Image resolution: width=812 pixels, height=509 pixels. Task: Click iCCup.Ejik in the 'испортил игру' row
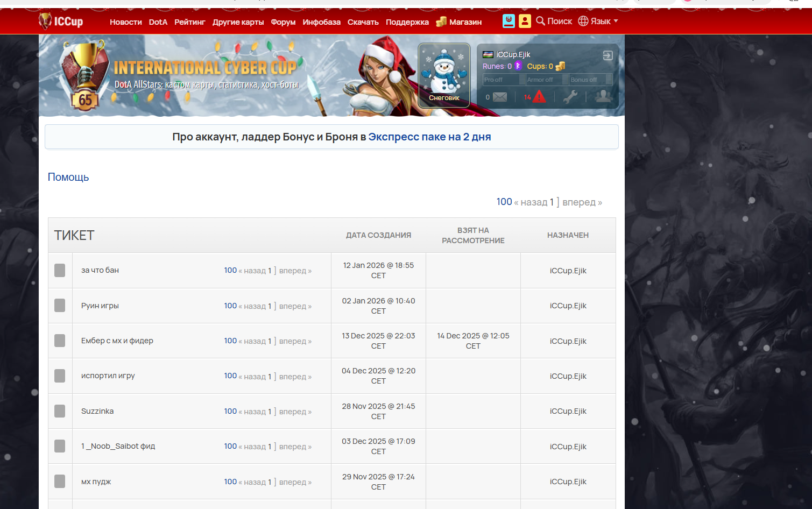[568, 376]
